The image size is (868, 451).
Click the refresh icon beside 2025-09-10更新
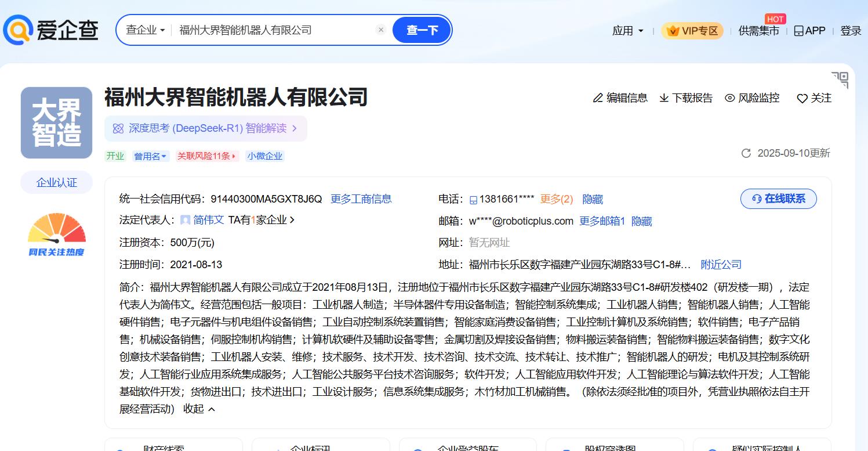pyautogui.click(x=746, y=153)
